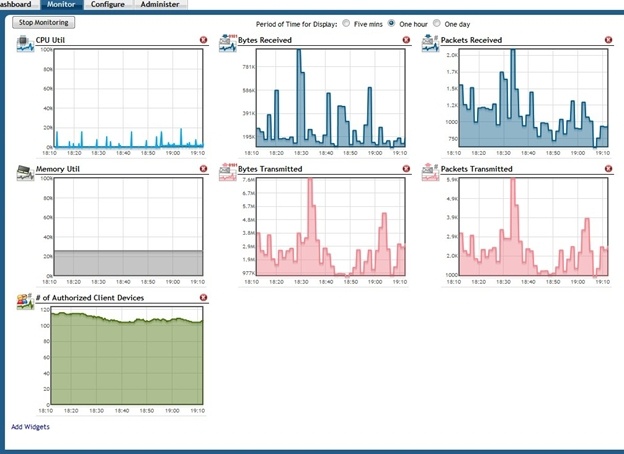Click the CPU Util widget icon
Viewport: 624px width, 454px height.
point(25,43)
